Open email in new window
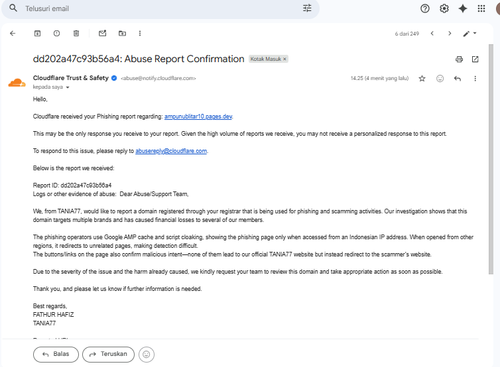Viewport: 500px width, 367px height. [x=475, y=59]
